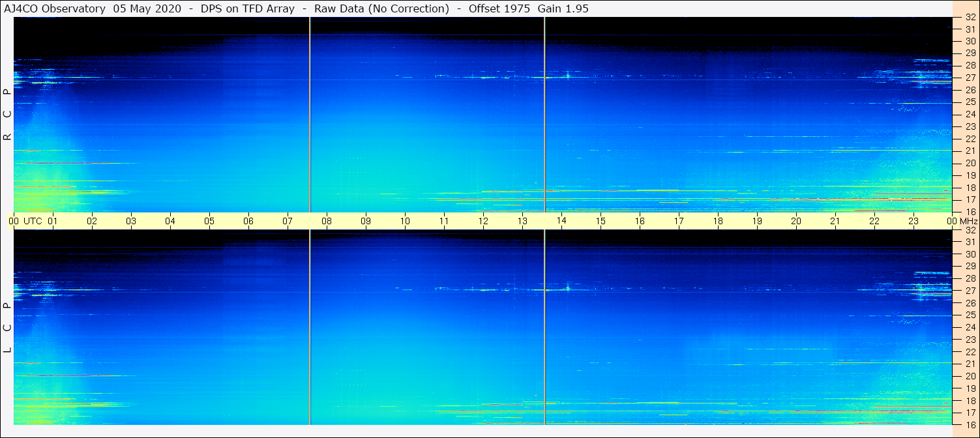The width and height of the screenshot is (980, 438).
Task: Click the 18 MHz tick of the LCP panel
Action: 970,401
